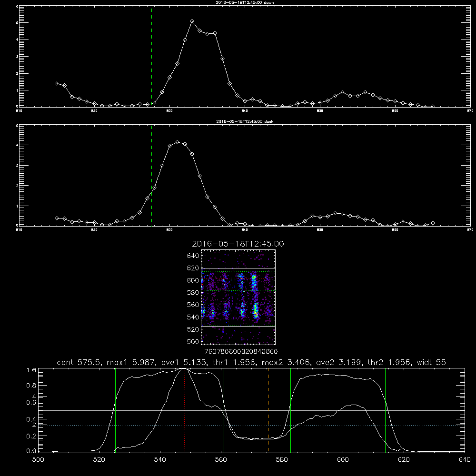Click the right green dashed line in dawn plot
The height and width of the screenshot is (476, 476).
coord(263,56)
